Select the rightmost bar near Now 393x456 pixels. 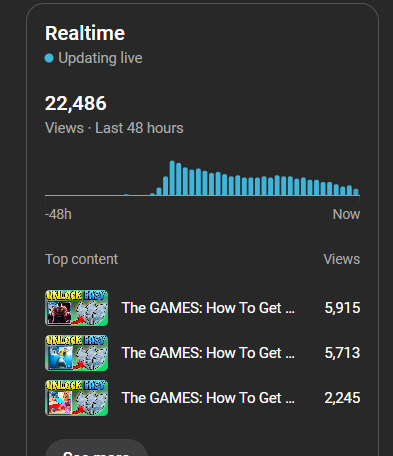point(356,192)
